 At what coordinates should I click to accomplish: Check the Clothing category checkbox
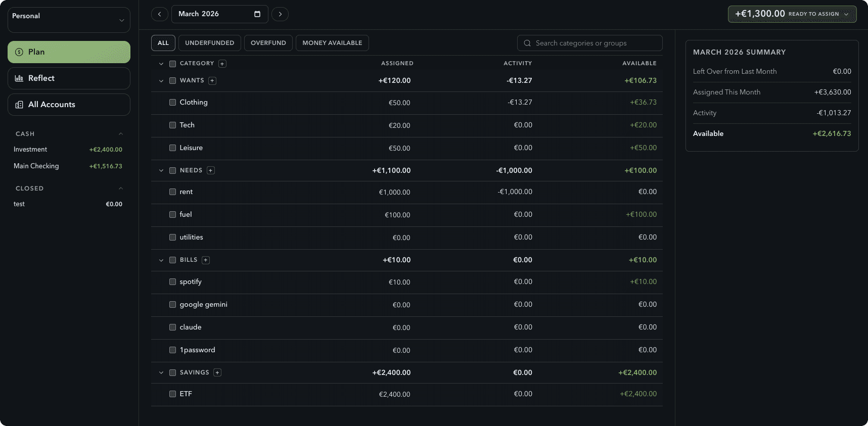(172, 102)
